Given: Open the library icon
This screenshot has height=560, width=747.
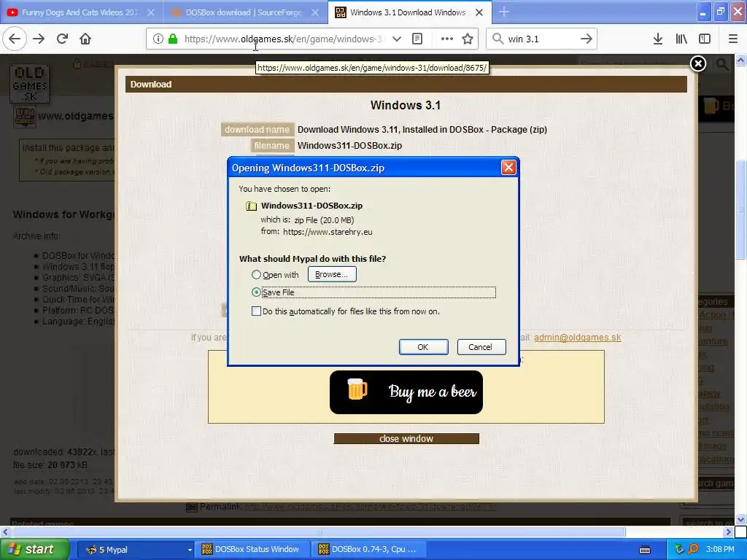Looking at the screenshot, I should coord(681,39).
